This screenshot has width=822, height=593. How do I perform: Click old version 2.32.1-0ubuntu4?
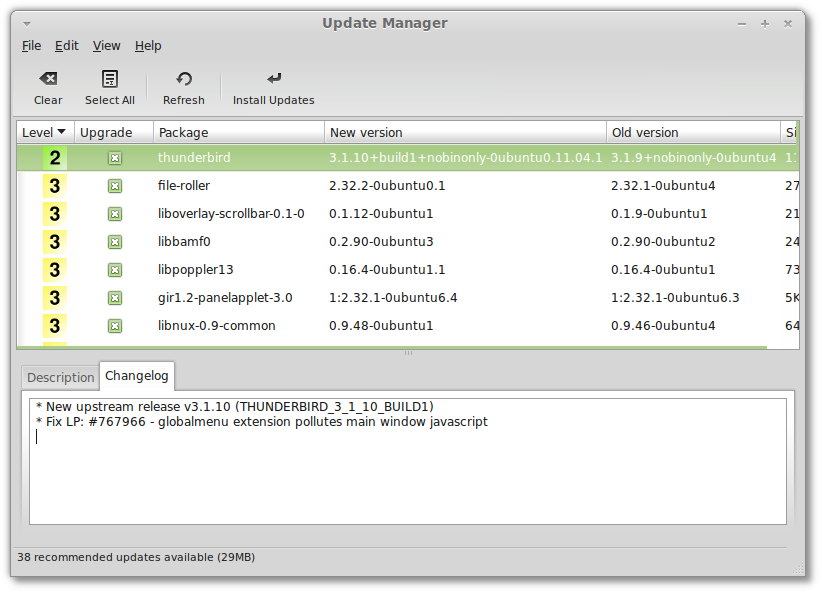663,186
